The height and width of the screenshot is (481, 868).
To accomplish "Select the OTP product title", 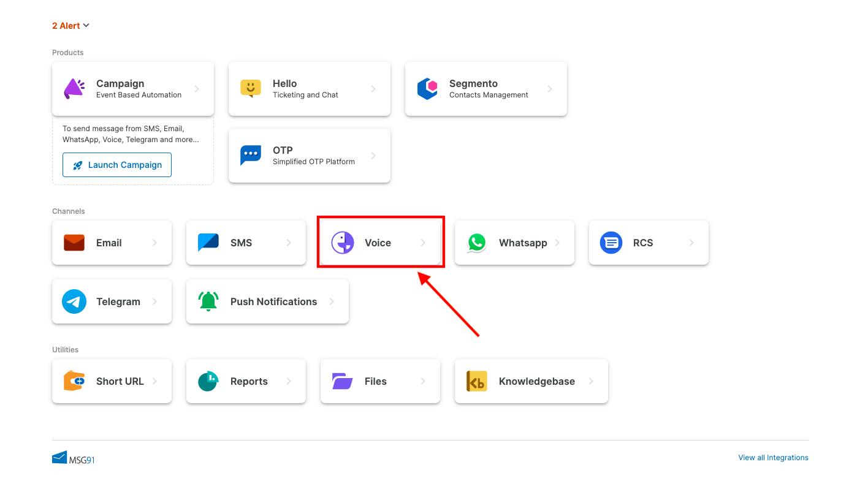I will [x=283, y=150].
